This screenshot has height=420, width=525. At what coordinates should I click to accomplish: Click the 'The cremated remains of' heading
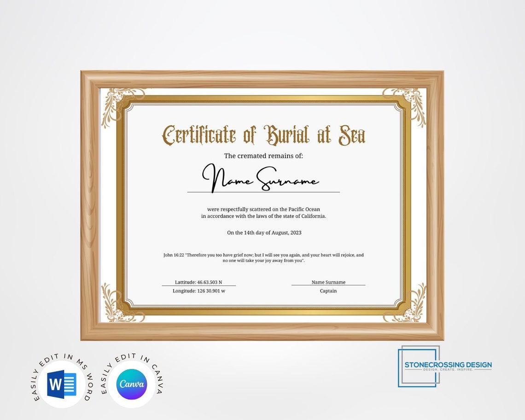(x=263, y=156)
